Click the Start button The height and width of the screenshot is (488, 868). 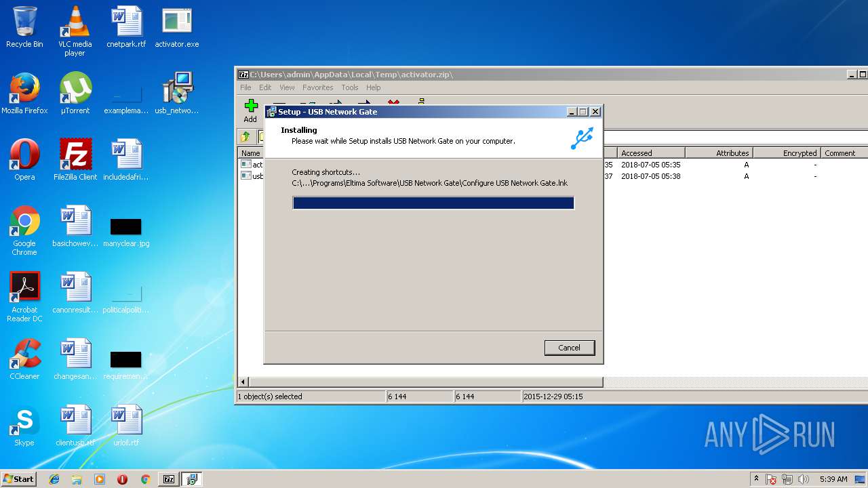point(19,479)
